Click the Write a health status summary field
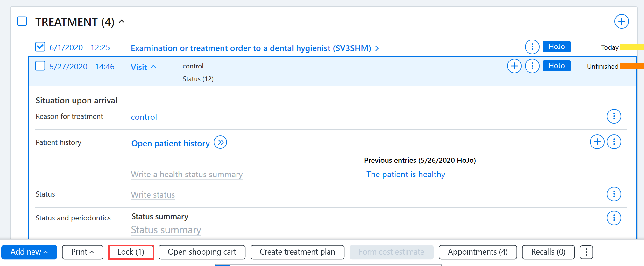The width and height of the screenshot is (644, 266). point(187,174)
